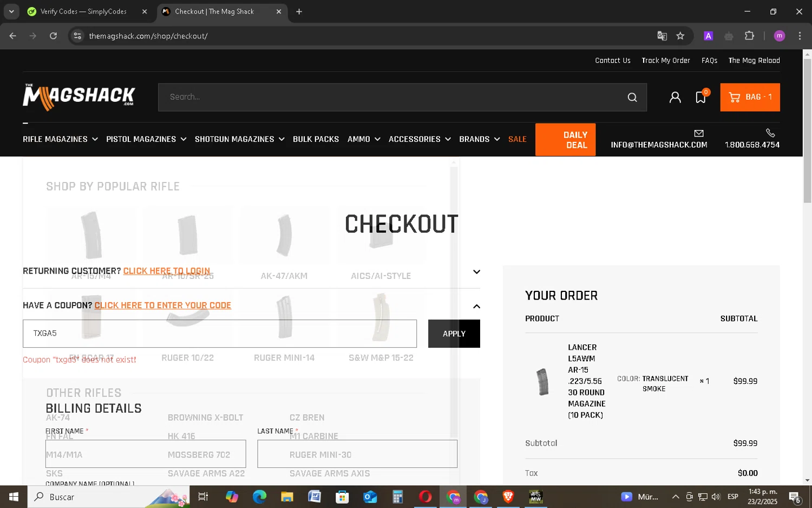Open the user account icon
Viewport: 812px width, 508px height.
[675, 97]
